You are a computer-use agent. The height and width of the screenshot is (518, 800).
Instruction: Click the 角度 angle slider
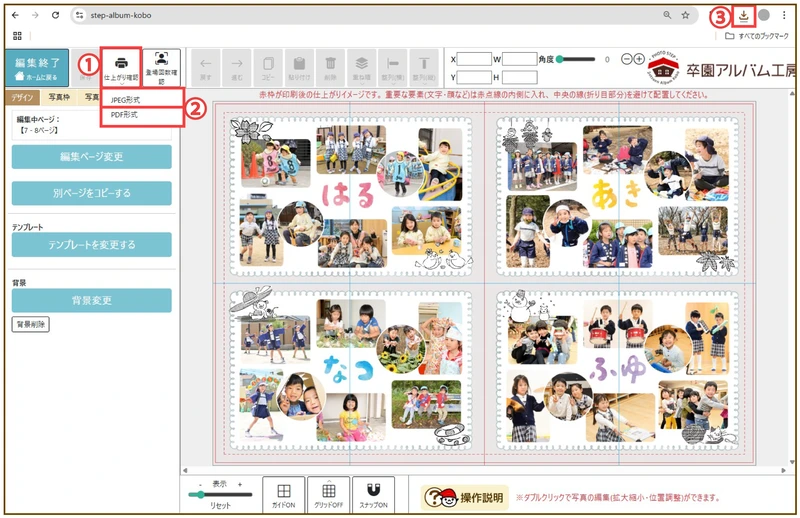(x=578, y=59)
